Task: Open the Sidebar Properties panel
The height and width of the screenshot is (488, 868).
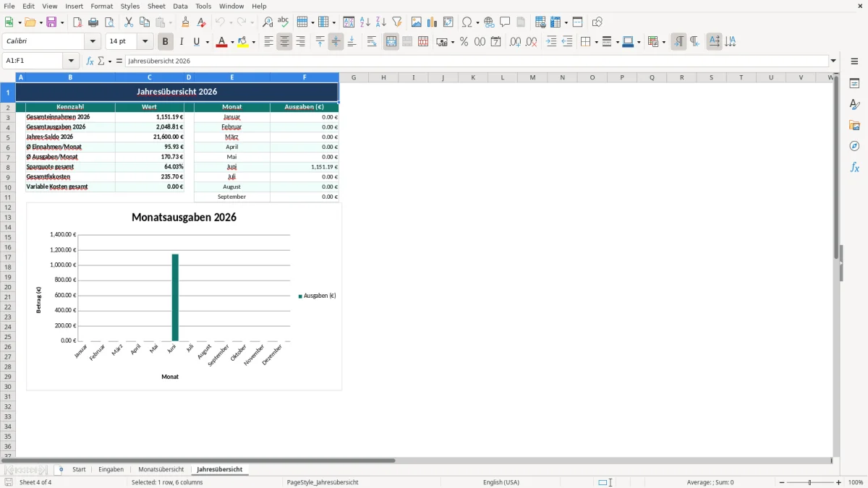Action: click(854, 84)
